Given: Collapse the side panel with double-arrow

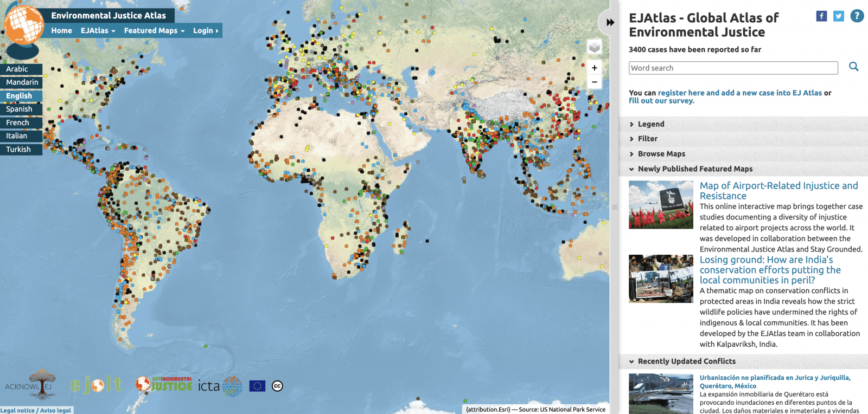Looking at the screenshot, I should pos(610,22).
